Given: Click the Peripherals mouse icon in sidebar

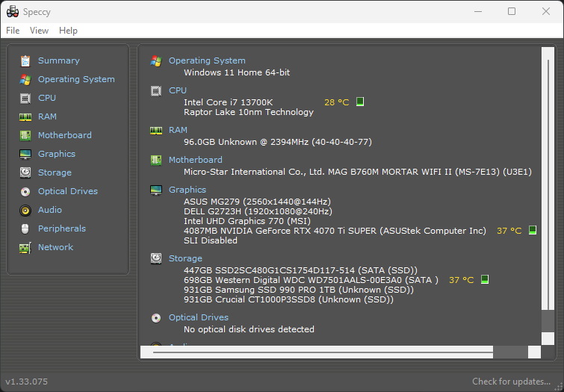Looking at the screenshot, I should coord(25,229).
